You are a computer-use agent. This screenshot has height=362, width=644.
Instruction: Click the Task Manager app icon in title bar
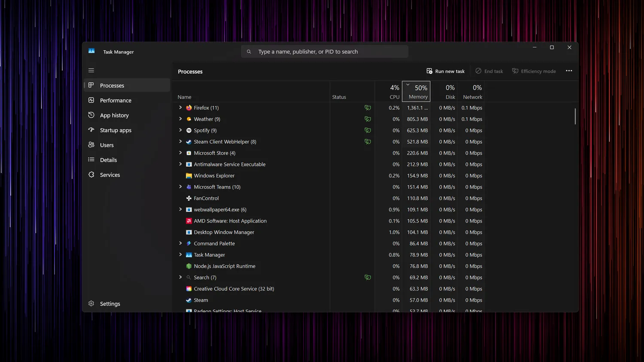[x=91, y=51]
